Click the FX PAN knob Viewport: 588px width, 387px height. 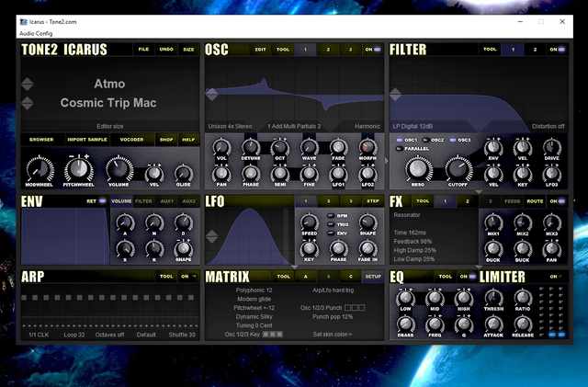tap(551, 249)
